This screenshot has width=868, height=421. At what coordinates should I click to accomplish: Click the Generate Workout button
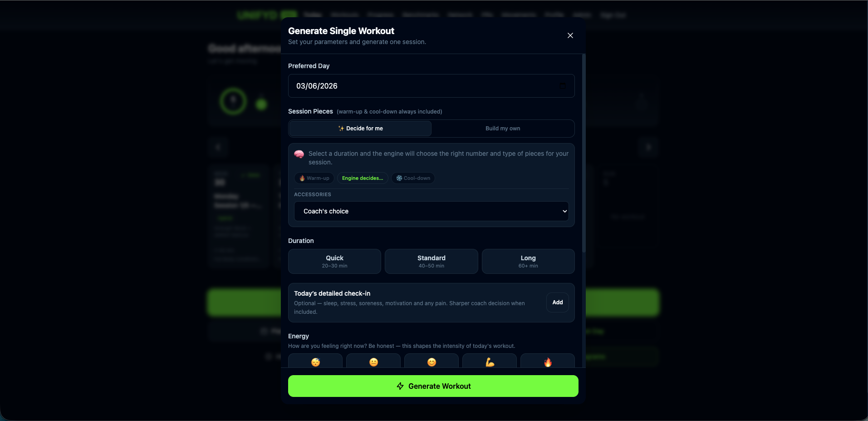coord(433,386)
